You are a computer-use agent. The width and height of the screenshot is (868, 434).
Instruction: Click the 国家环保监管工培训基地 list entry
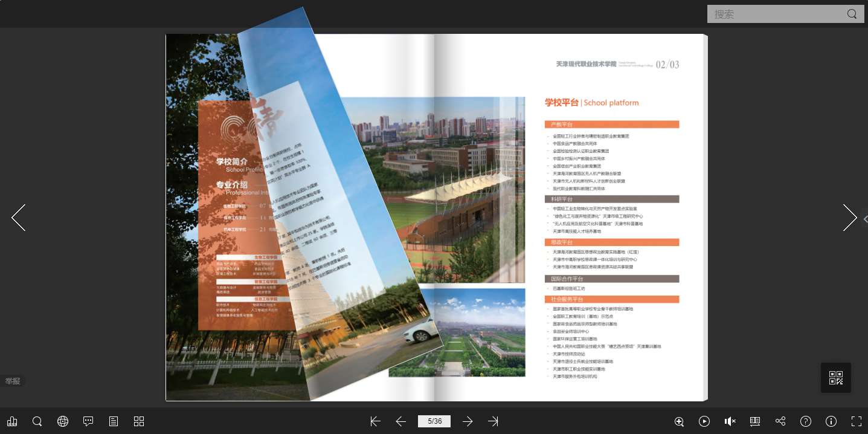(x=574, y=339)
